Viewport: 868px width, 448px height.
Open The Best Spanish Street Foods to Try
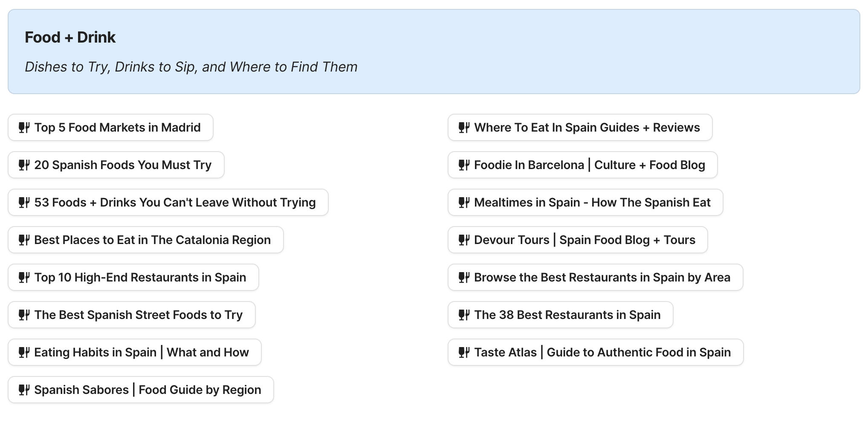point(131,315)
